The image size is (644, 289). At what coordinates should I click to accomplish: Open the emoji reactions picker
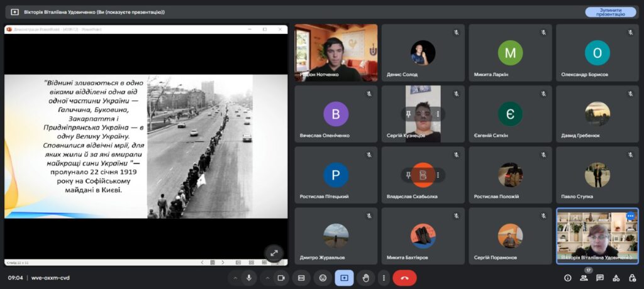click(323, 277)
